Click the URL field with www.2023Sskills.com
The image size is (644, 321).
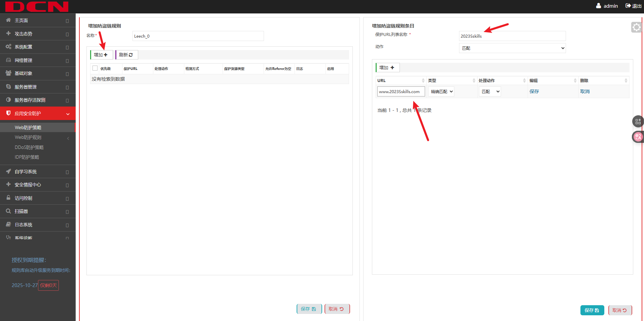pos(401,91)
